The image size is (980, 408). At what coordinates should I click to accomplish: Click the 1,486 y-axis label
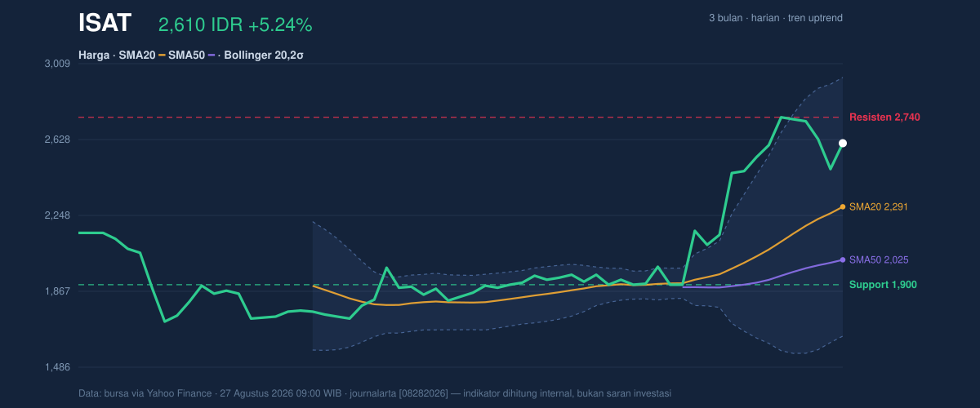pyautogui.click(x=56, y=367)
